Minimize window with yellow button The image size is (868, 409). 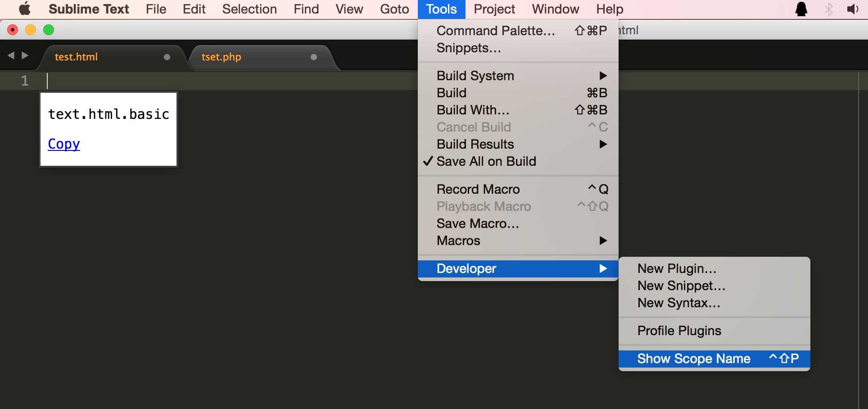point(31,30)
